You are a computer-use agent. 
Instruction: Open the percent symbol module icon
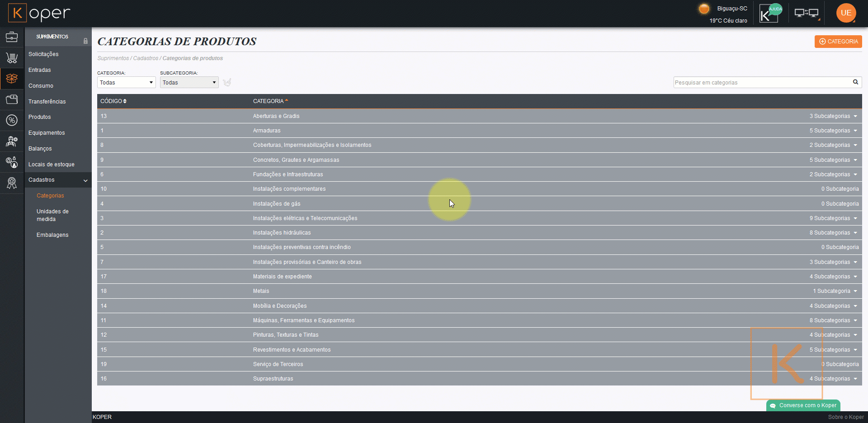tap(12, 120)
